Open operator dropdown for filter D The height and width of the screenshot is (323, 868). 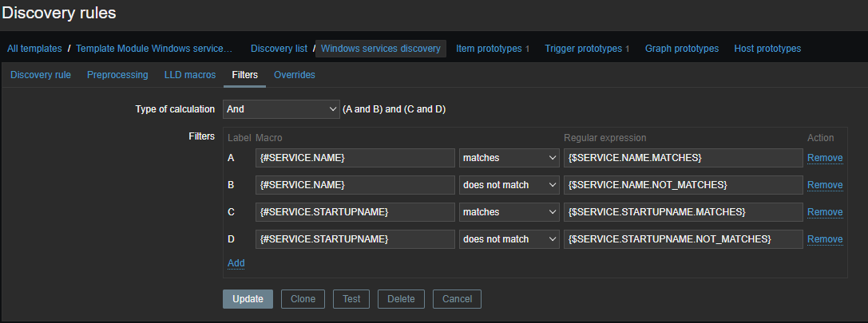[x=509, y=239]
